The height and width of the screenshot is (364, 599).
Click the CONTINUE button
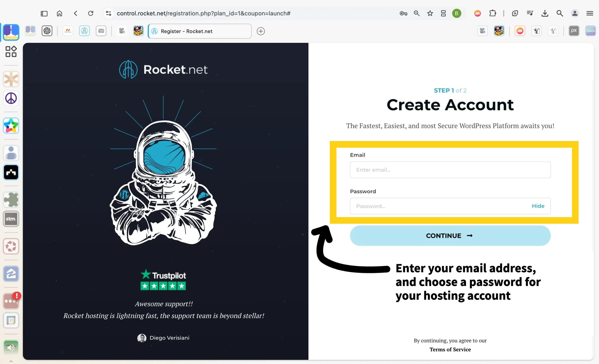(450, 236)
